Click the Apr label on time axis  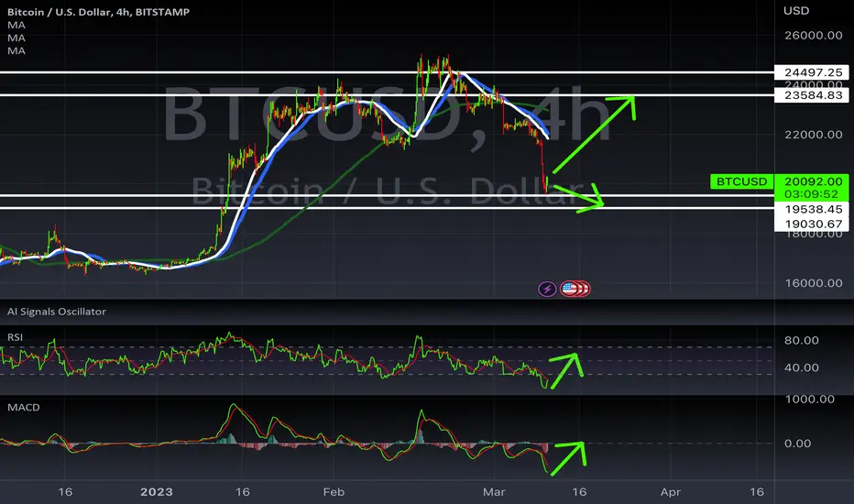pyautogui.click(x=671, y=492)
